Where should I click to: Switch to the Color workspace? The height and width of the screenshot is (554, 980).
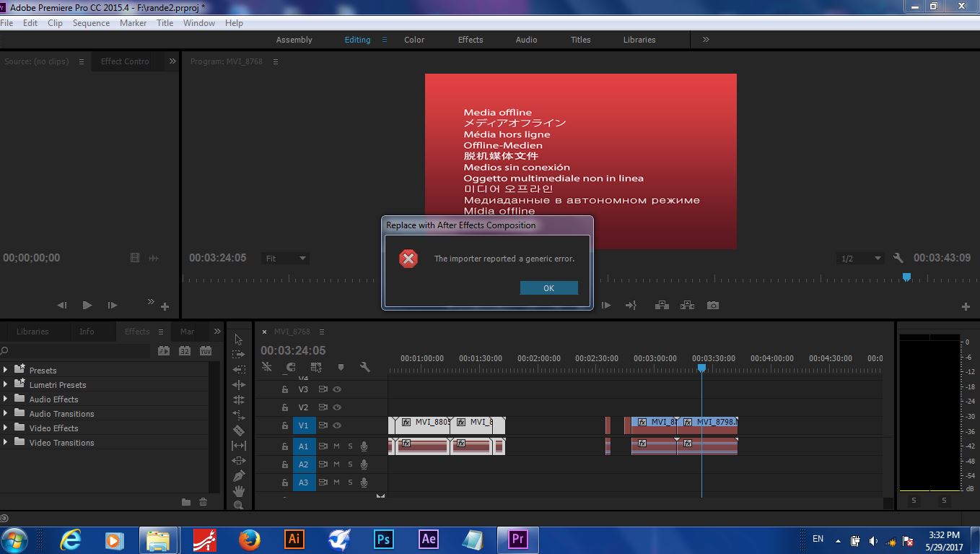(414, 40)
